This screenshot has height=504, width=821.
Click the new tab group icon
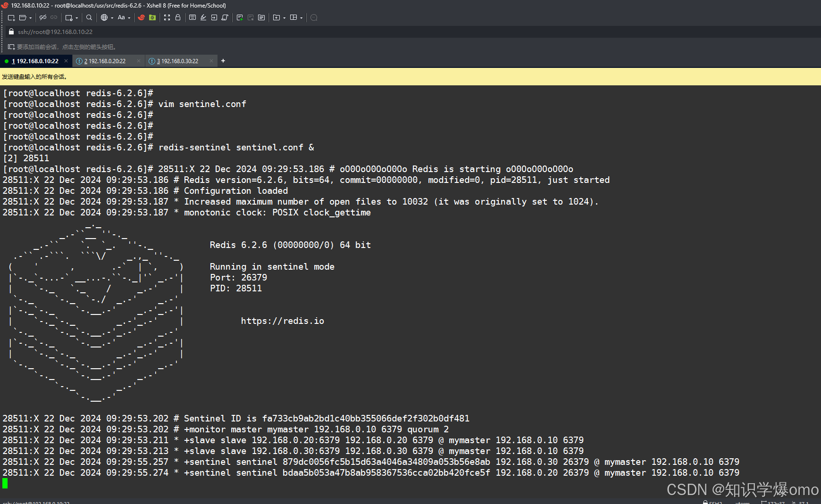pyautogui.click(x=276, y=17)
